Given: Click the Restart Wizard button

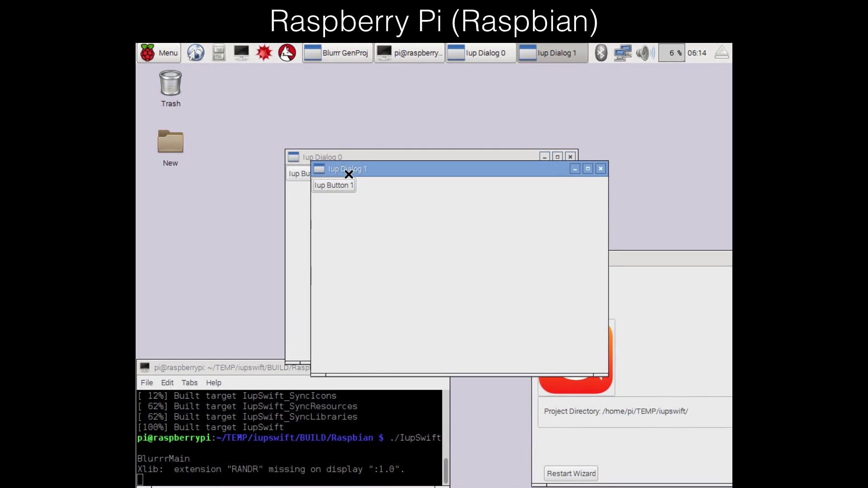Looking at the screenshot, I should 571,474.
